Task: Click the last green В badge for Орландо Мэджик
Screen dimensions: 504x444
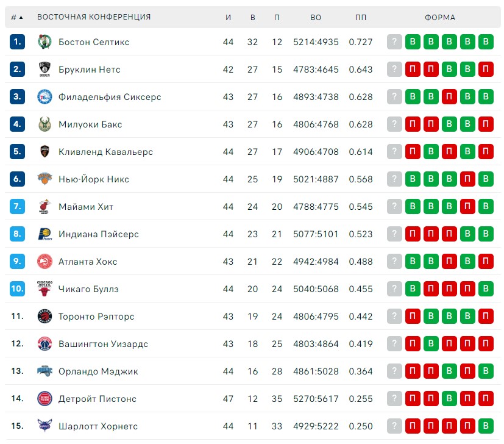Action: click(486, 371)
